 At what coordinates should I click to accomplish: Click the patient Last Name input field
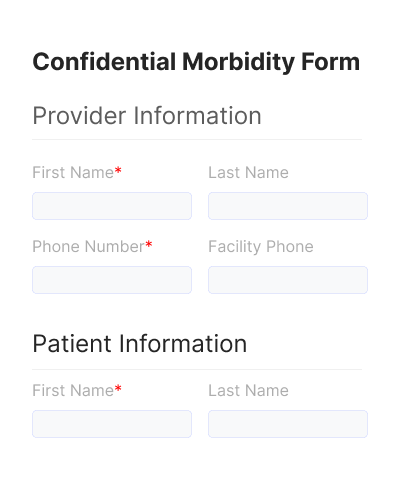[x=288, y=424]
